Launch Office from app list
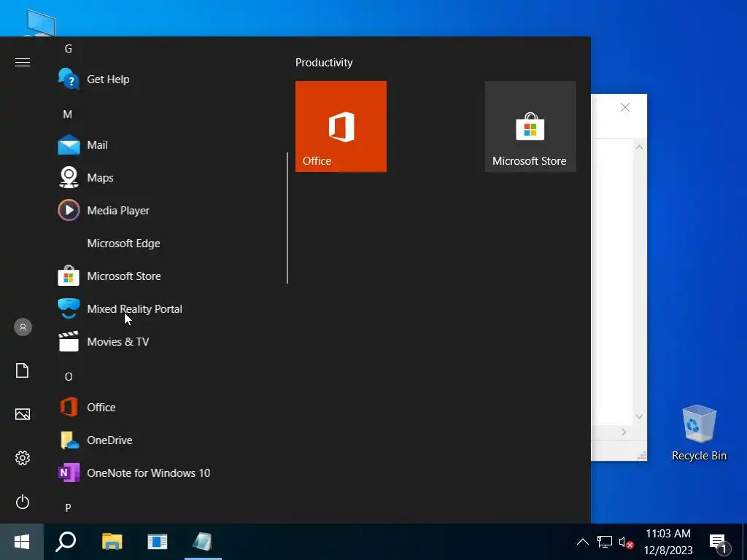 click(x=101, y=408)
